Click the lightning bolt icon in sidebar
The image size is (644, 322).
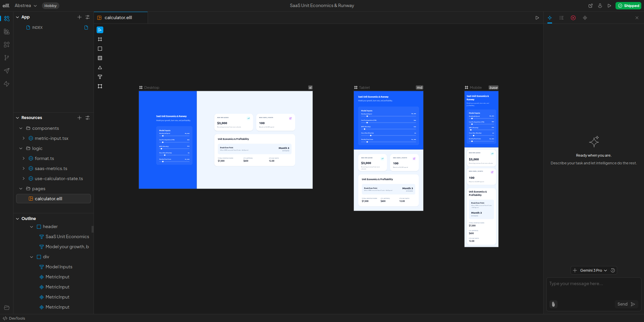tap(6, 84)
